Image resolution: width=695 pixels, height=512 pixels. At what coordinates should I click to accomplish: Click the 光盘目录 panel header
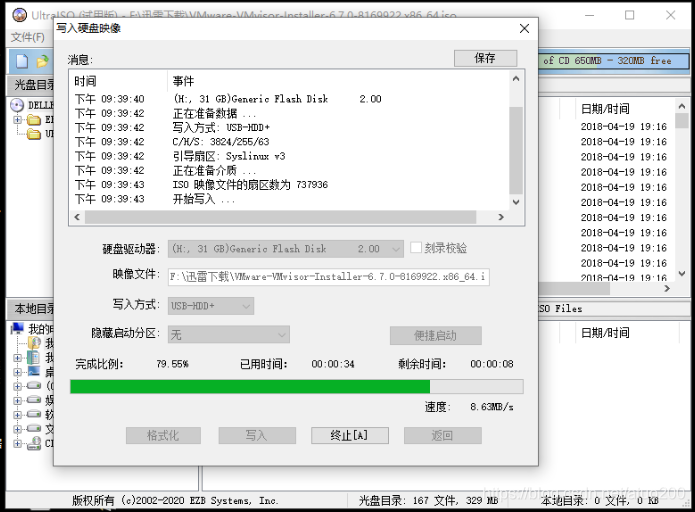click(32, 86)
